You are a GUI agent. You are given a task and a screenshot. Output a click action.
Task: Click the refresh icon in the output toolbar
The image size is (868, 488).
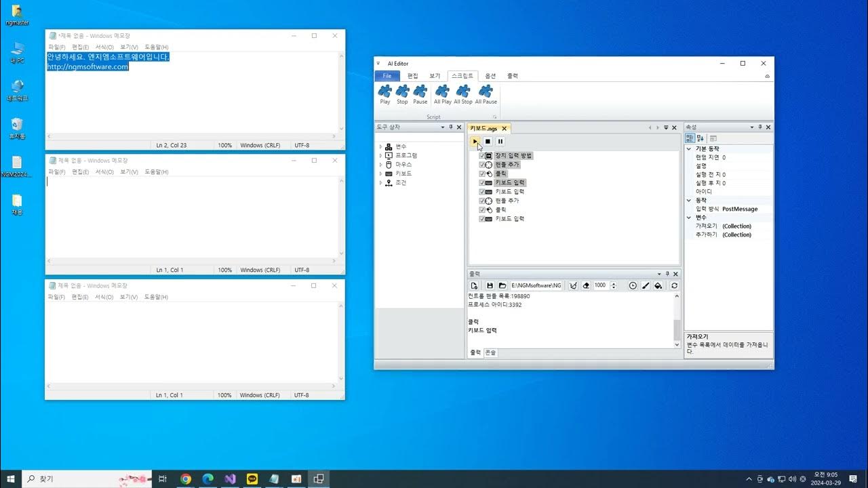674,285
